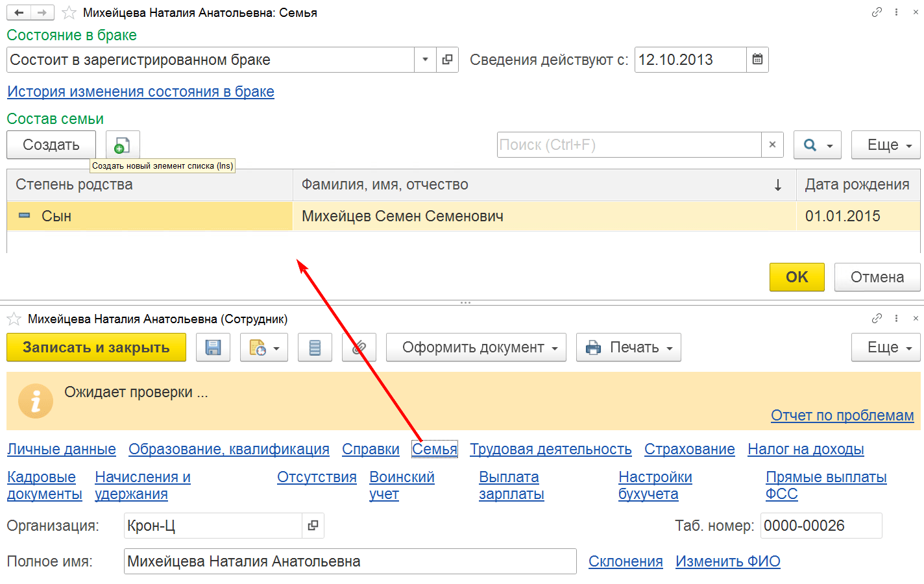Copy link icon in Сотрудник window header
This screenshot has height=584, width=924.
(x=877, y=318)
